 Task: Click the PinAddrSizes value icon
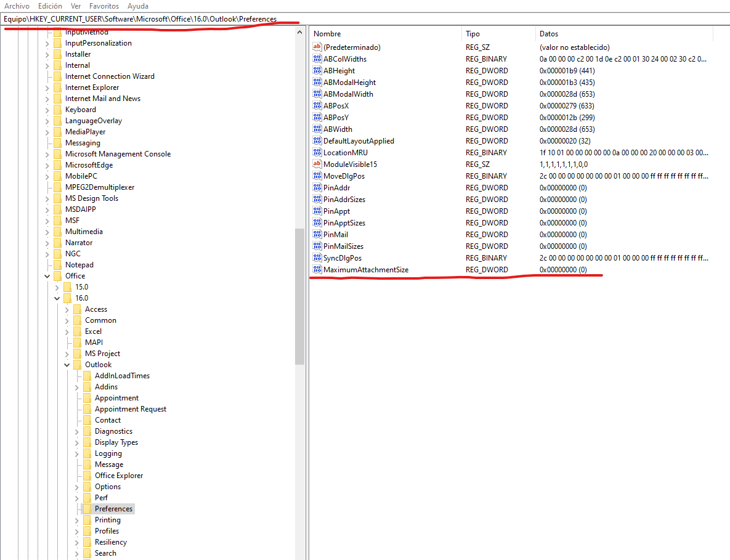point(317,199)
